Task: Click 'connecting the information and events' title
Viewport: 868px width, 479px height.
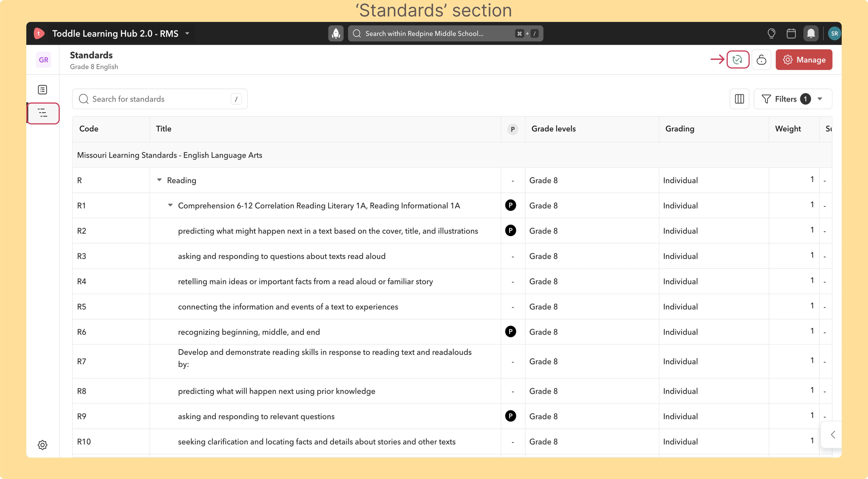Action: tap(288, 307)
